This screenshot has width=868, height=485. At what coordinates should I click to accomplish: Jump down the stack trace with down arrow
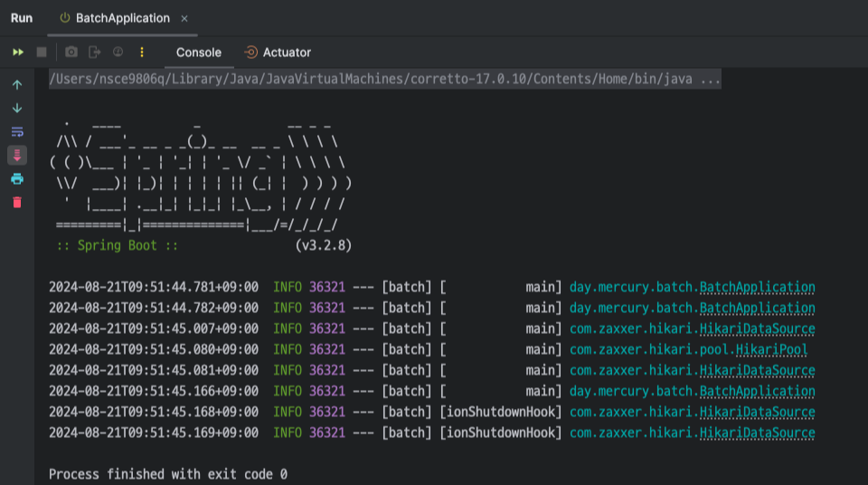[x=17, y=108]
